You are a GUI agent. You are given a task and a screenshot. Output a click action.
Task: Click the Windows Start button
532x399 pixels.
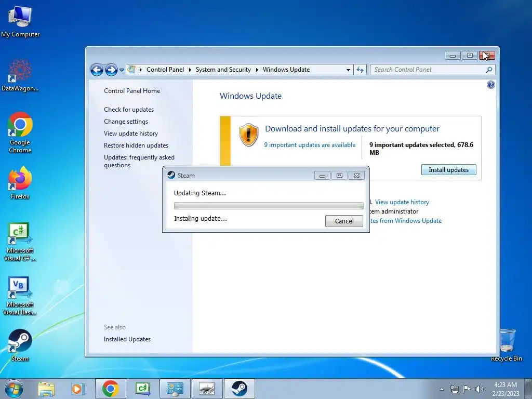coord(14,389)
